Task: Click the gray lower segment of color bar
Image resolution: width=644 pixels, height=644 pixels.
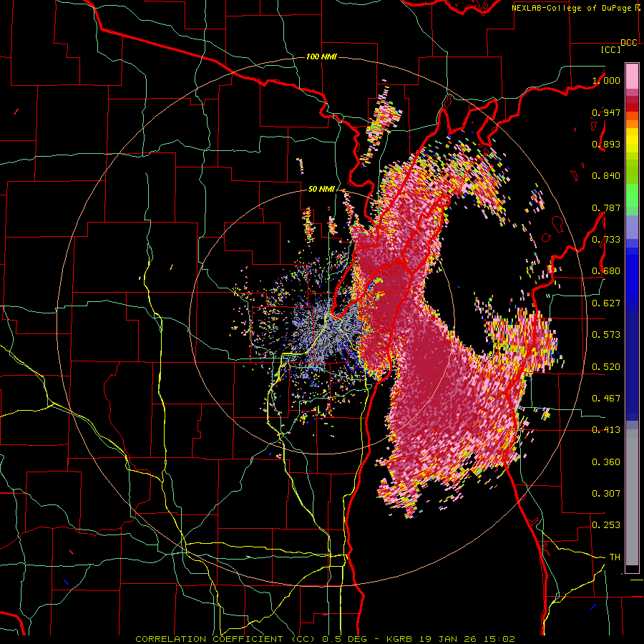Action: click(632, 497)
